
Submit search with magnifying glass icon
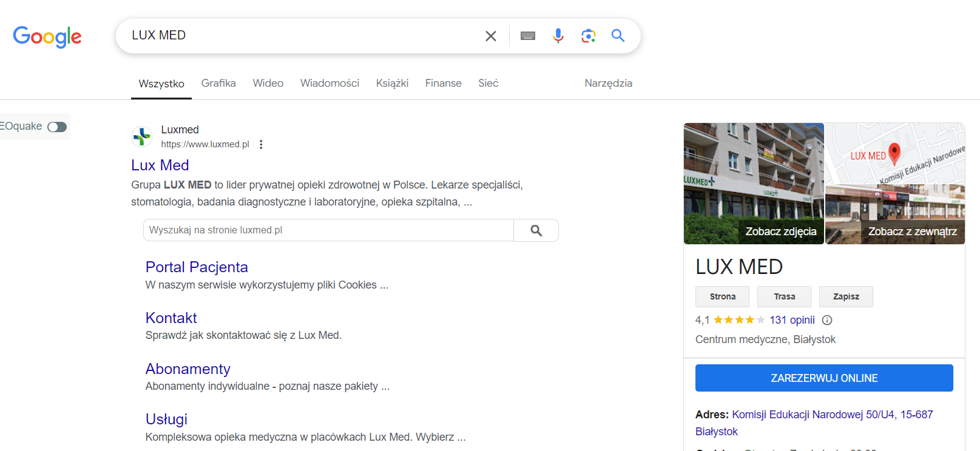click(x=618, y=36)
